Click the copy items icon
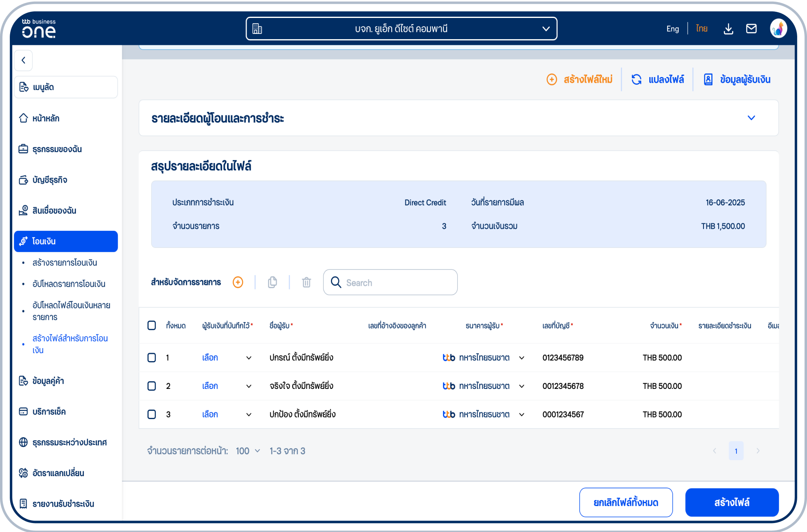807x532 pixels. (272, 282)
